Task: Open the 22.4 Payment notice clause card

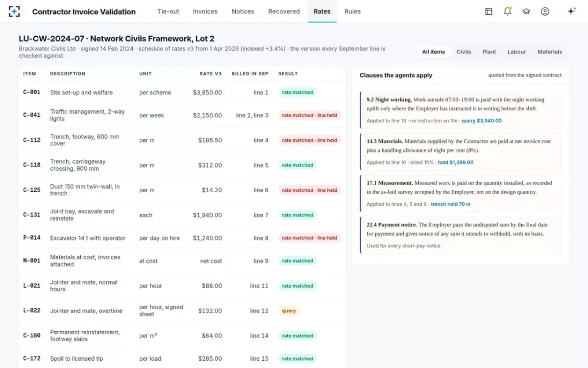Action: click(x=461, y=235)
